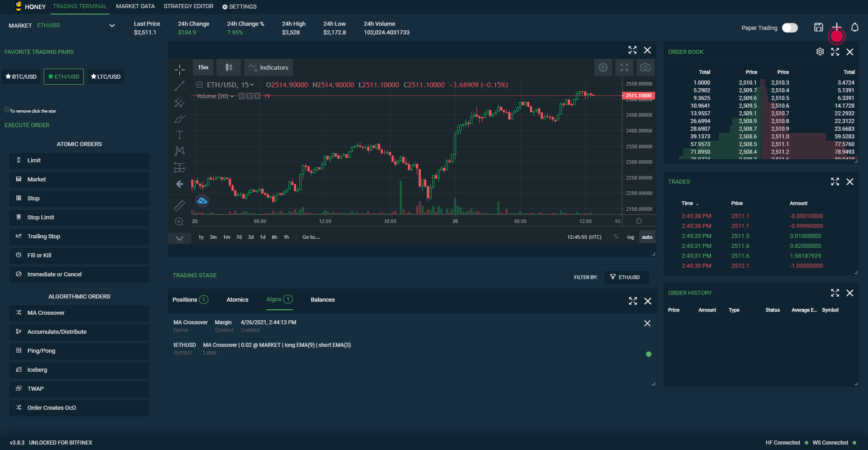The width and height of the screenshot is (868, 450).
Task: Open the Indicators menu
Action: (x=269, y=67)
